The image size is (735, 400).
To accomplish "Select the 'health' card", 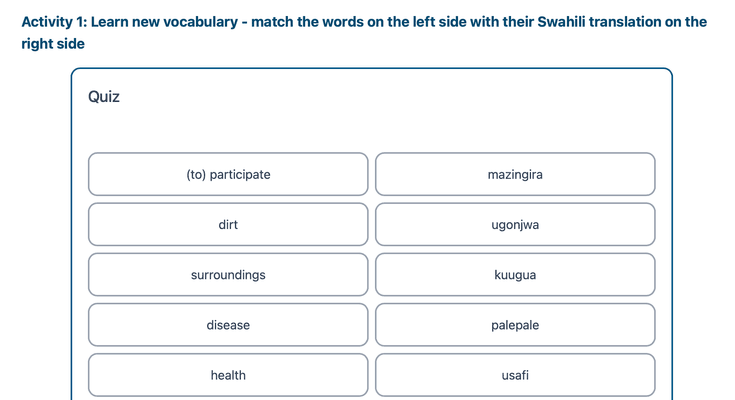I will [x=228, y=375].
